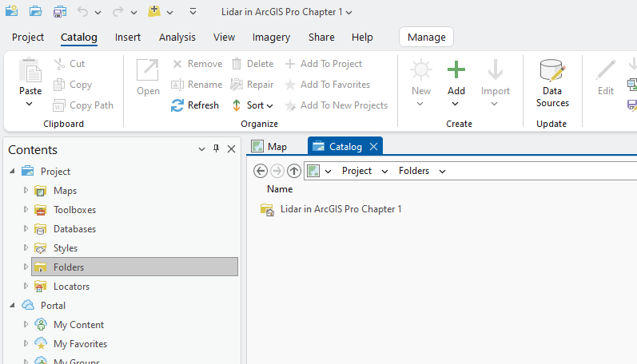
Task: Open the Folders breadcrumb dropdown
Action: [x=442, y=172]
